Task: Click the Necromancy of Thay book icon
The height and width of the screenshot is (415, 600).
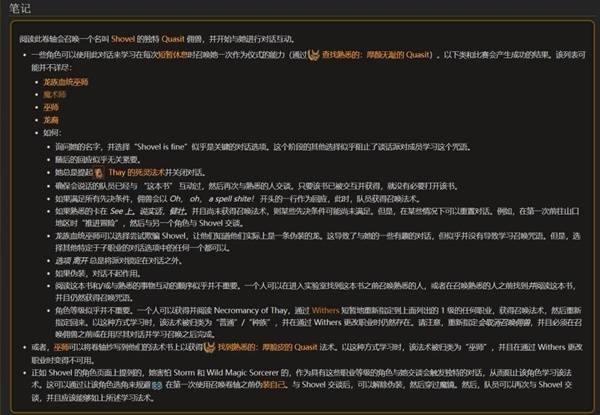Action: coord(99,173)
